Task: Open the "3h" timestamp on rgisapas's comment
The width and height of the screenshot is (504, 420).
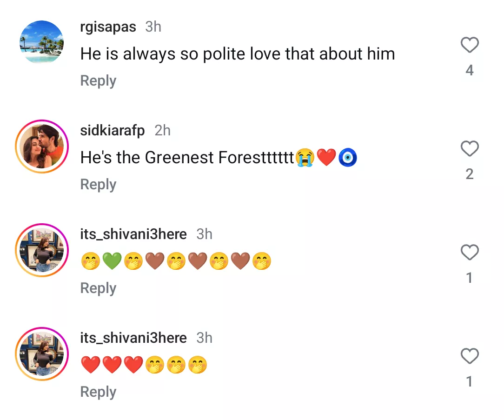Action: [x=153, y=27]
